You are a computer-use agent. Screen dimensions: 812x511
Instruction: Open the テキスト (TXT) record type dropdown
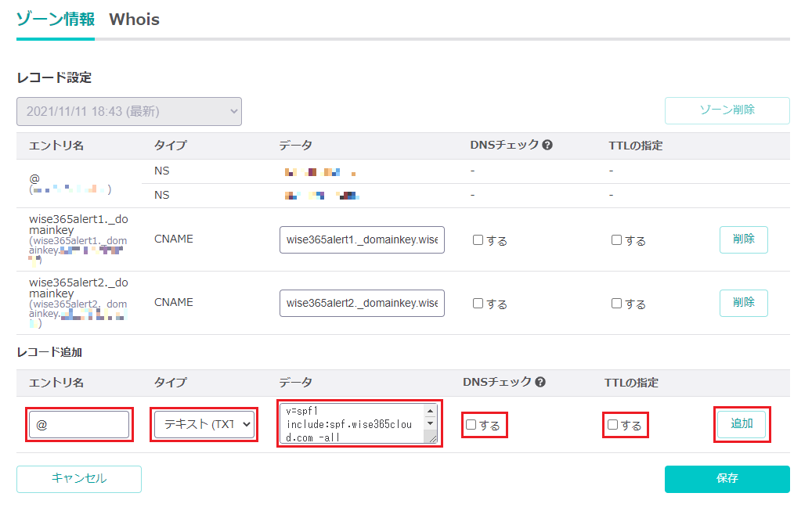[x=205, y=424]
